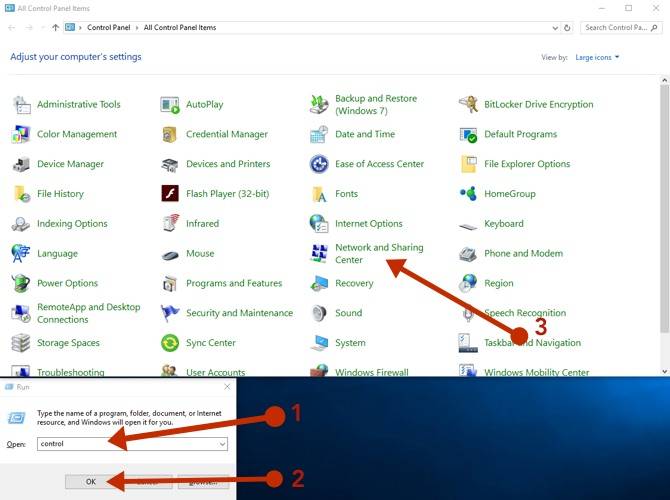Open the Fonts icon
Viewport: 670px width, 500px height.
click(x=319, y=194)
